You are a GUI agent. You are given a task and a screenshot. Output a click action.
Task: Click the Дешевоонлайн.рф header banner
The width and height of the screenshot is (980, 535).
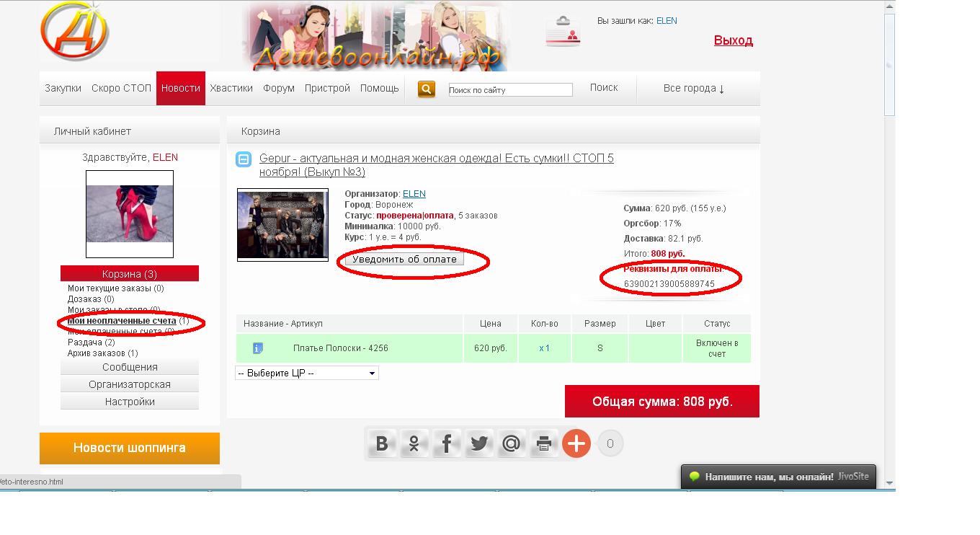click(x=375, y=36)
